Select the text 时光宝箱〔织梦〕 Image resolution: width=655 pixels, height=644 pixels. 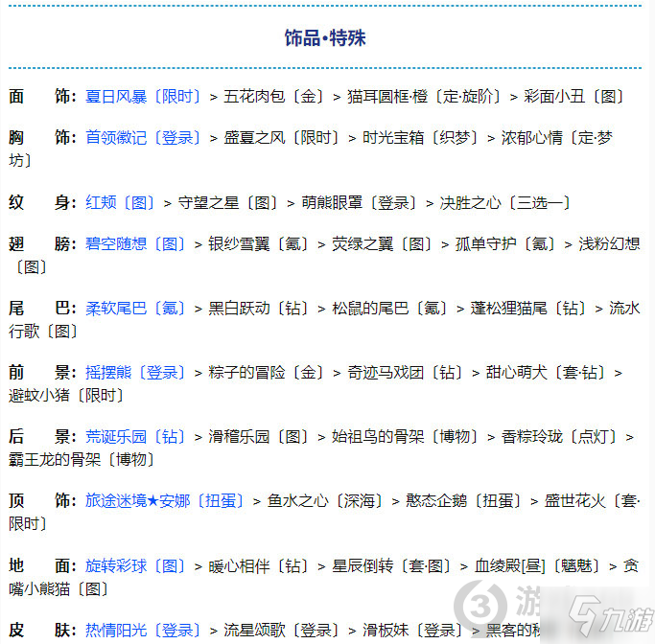tap(421, 137)
